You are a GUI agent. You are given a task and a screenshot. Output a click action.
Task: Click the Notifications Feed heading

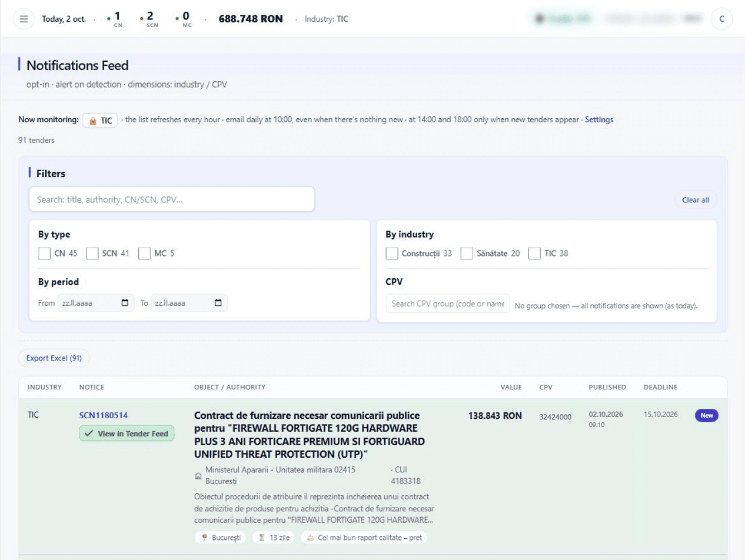pyautogui.click(x=77, y=65)
